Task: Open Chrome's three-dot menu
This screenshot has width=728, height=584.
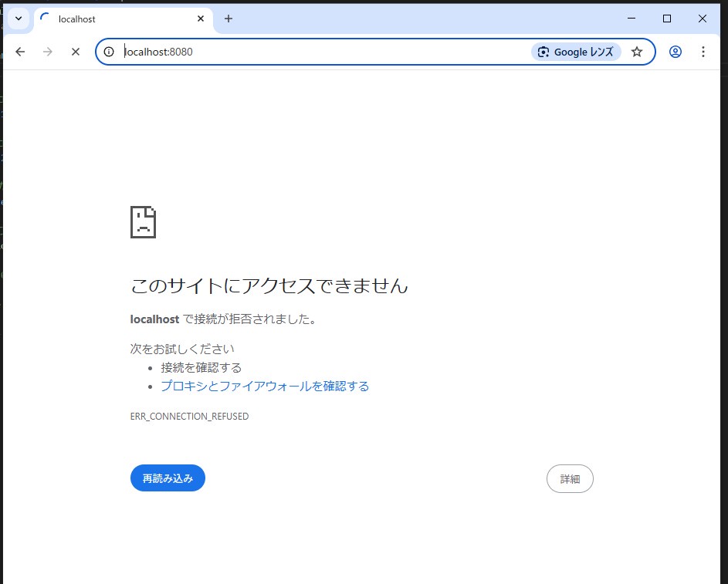Action: 703,51
